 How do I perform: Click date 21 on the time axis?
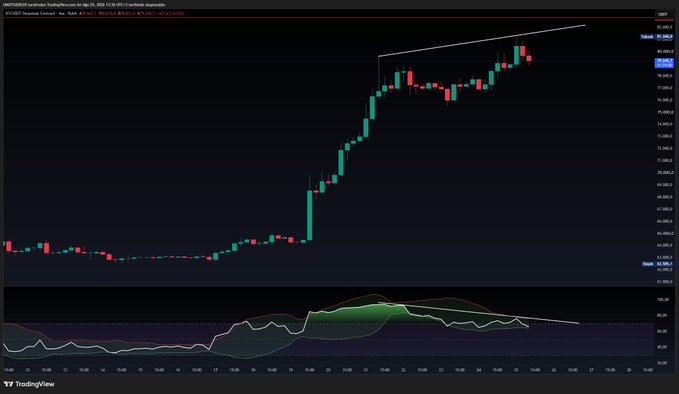point(366,370)
